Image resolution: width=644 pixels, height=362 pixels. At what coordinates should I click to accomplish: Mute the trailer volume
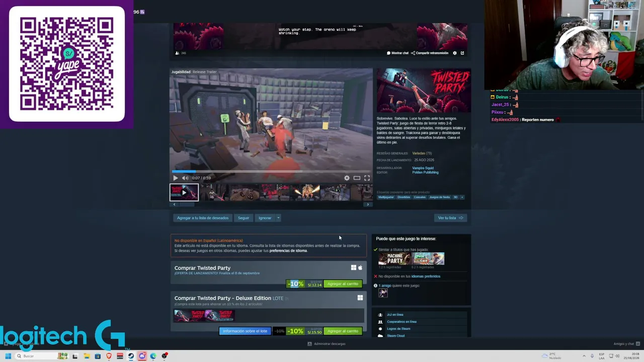[185, 178]
